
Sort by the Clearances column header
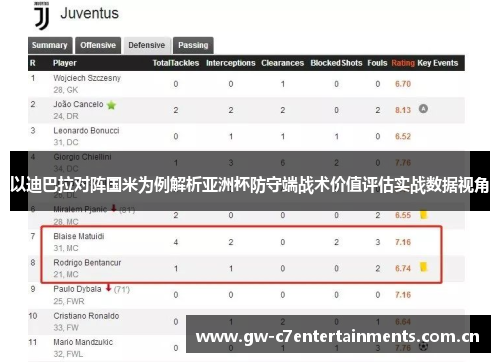[x=283, y=63]
